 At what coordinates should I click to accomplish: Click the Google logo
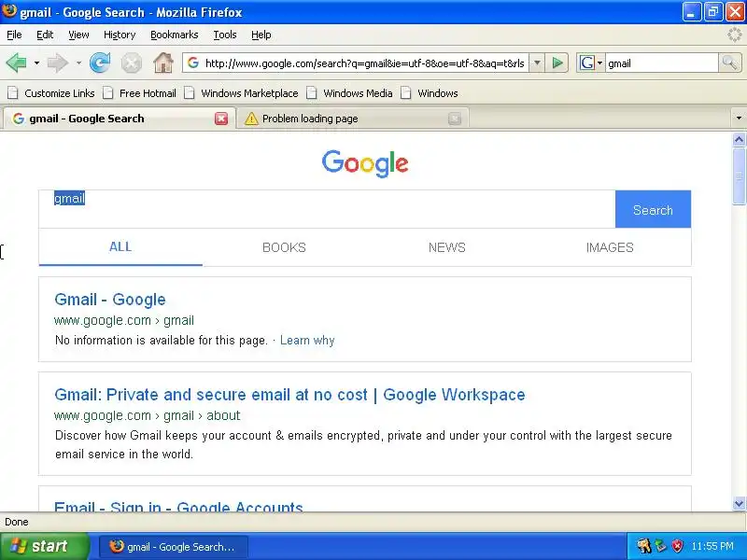pyautogui.click(x=365, y=162)
